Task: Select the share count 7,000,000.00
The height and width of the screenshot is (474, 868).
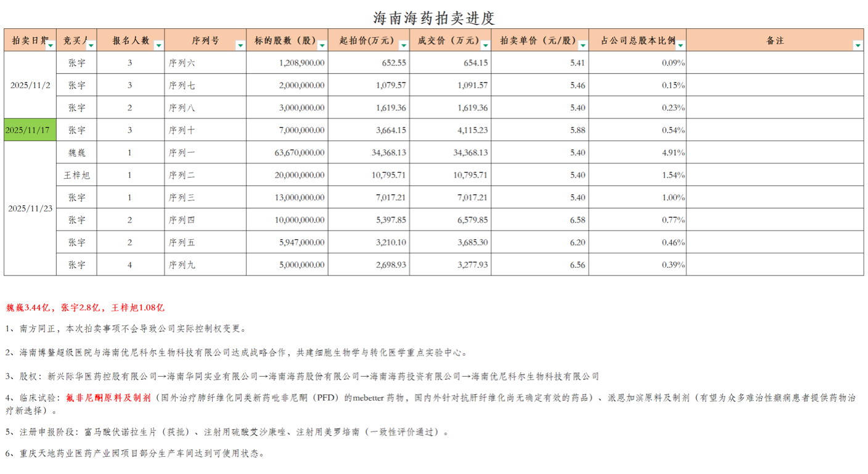Action: pyautogui.click(x=287, y=130)
